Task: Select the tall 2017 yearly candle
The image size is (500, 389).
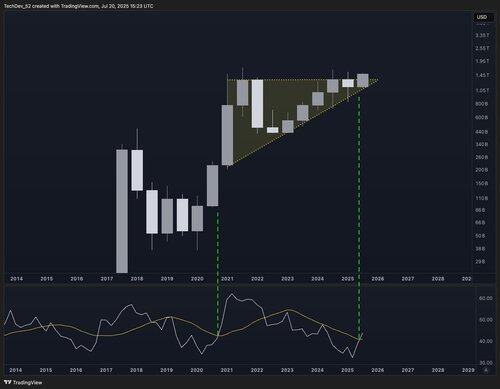Action: [x=122, y=211]
